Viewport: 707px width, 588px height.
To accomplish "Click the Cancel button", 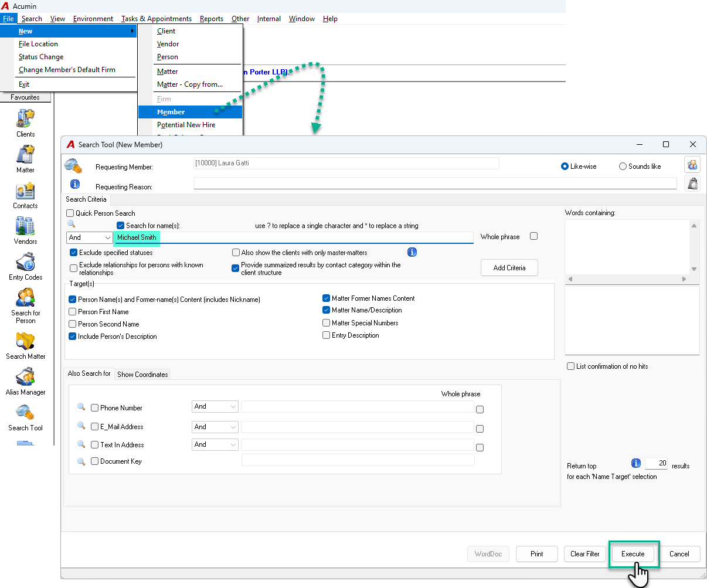I will [x=679, y=554].
